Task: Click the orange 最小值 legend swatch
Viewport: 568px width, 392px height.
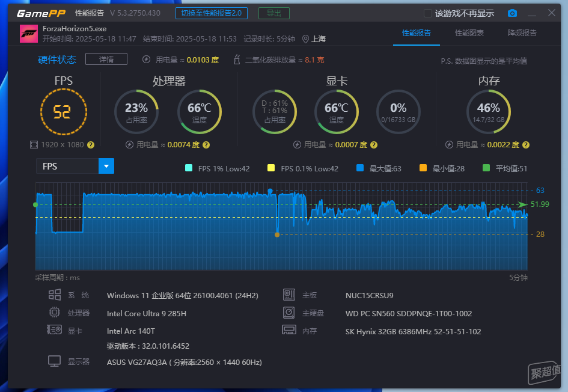Action: pyautogui.click(x=423, y=168)
